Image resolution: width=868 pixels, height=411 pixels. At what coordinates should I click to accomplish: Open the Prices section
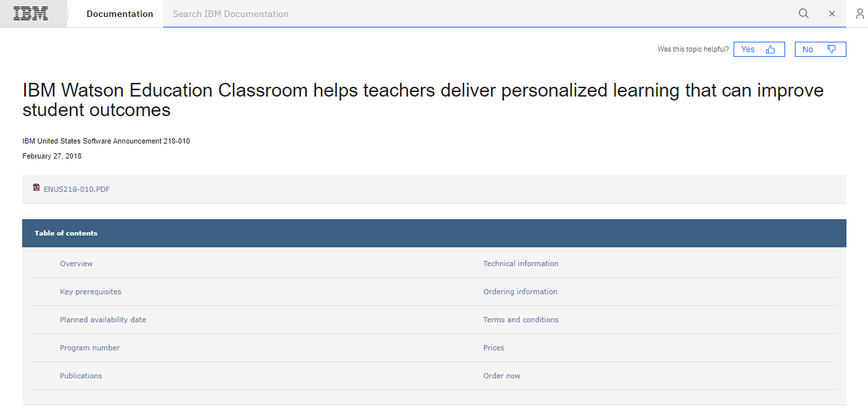(x=493, y=347)
